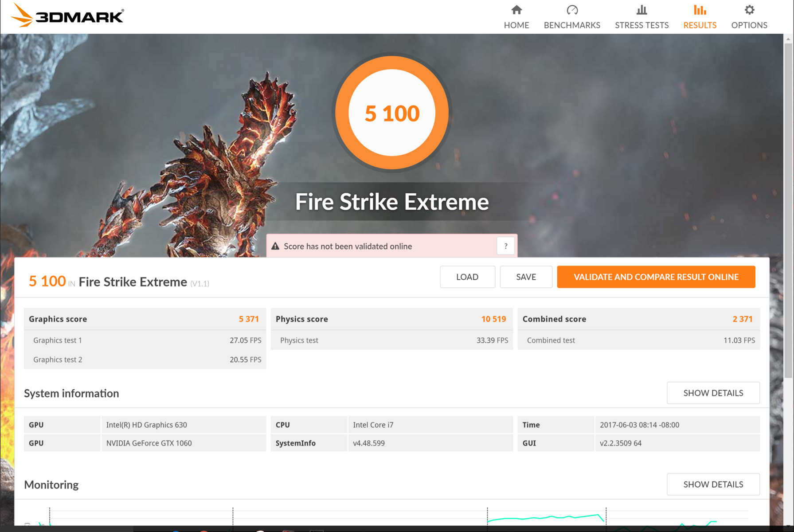The image size is (794, 532).
Task: Click the 'System information' heading
Action: coord(71,393)
